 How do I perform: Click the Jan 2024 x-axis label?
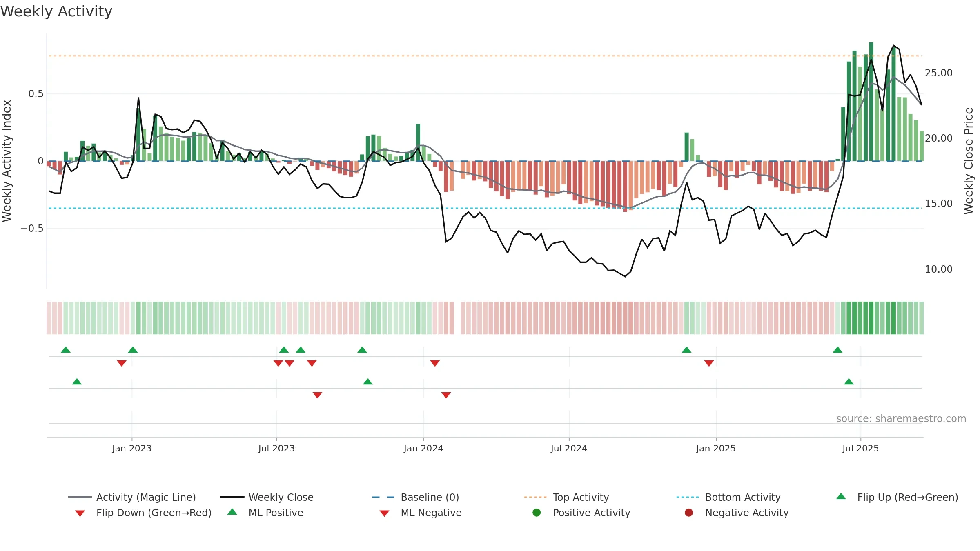click(x=423, y=448)
